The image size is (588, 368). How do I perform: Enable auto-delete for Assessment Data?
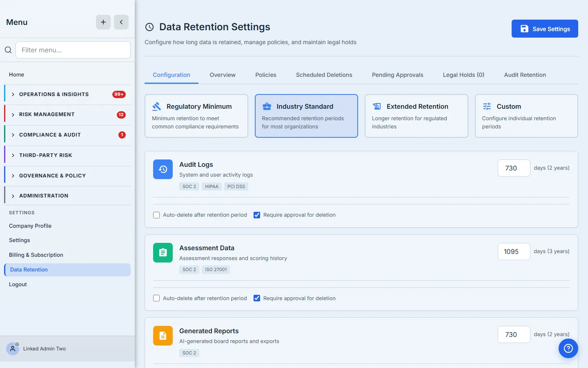[x=156, y=298]
